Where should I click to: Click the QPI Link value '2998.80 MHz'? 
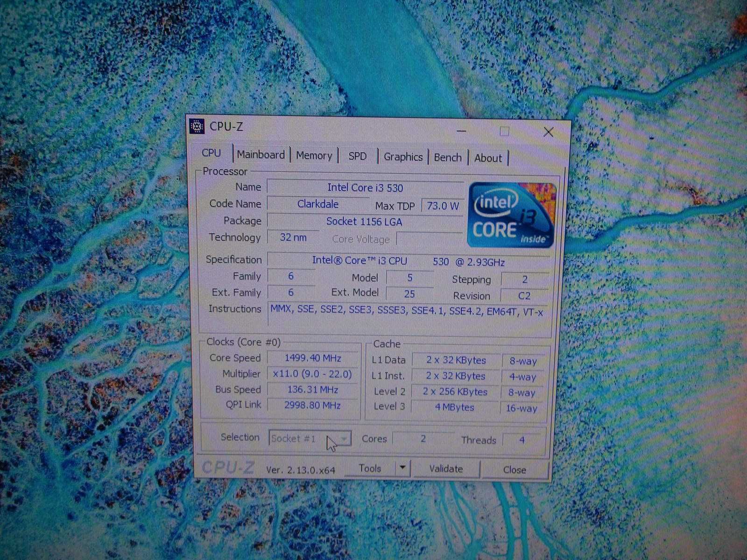pos(312,405)
